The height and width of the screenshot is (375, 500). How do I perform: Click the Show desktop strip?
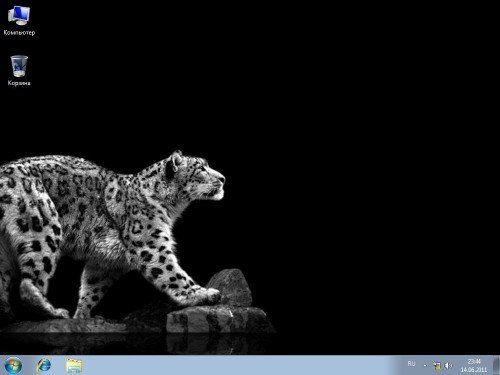(x=496, y=365)
